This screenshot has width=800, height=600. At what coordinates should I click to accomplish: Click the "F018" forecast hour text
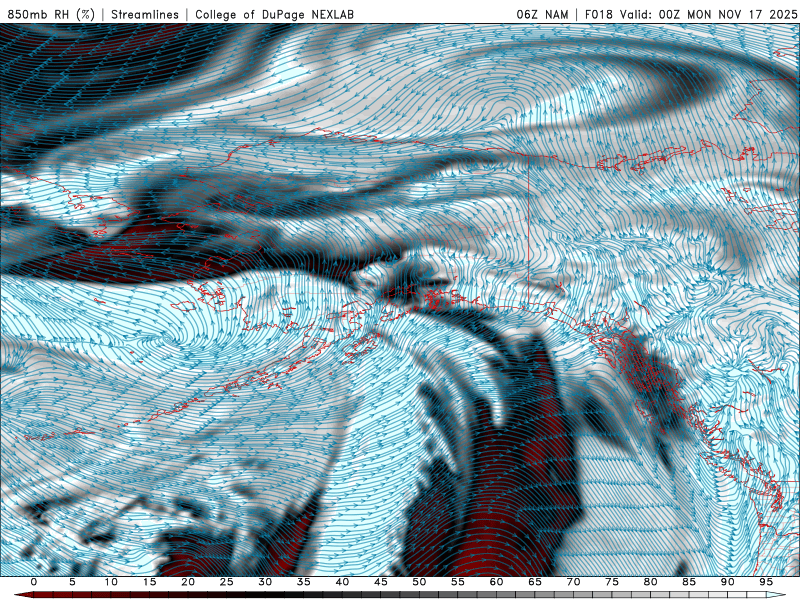click(x=599, y=14)
